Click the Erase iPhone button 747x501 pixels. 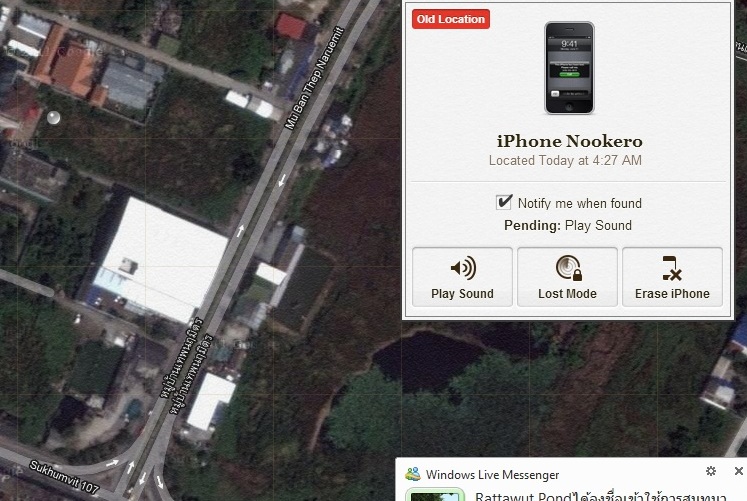[672, 277]
